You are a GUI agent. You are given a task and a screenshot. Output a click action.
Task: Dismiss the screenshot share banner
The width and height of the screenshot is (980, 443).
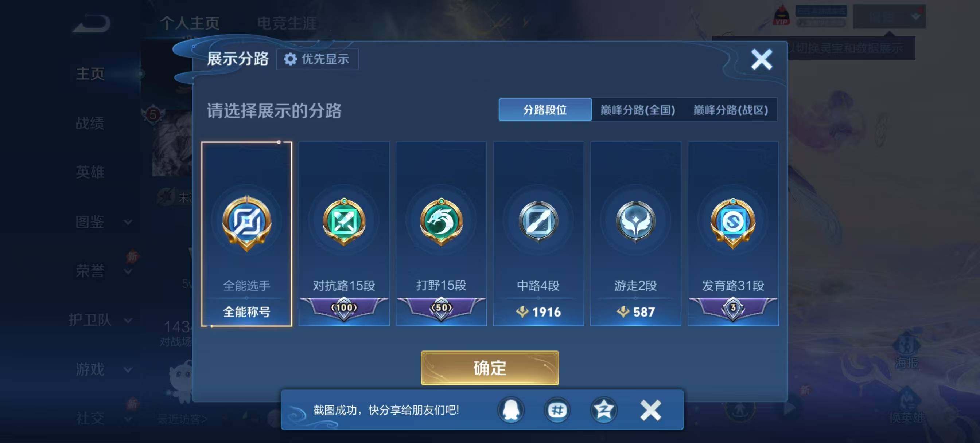[650, 410]
